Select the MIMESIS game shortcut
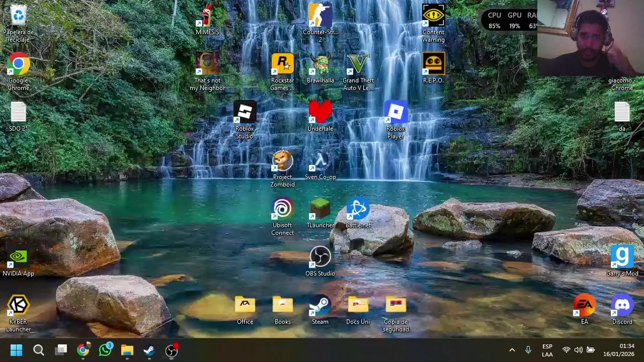Screen dimensions: 644x362 tap(207, 20)
